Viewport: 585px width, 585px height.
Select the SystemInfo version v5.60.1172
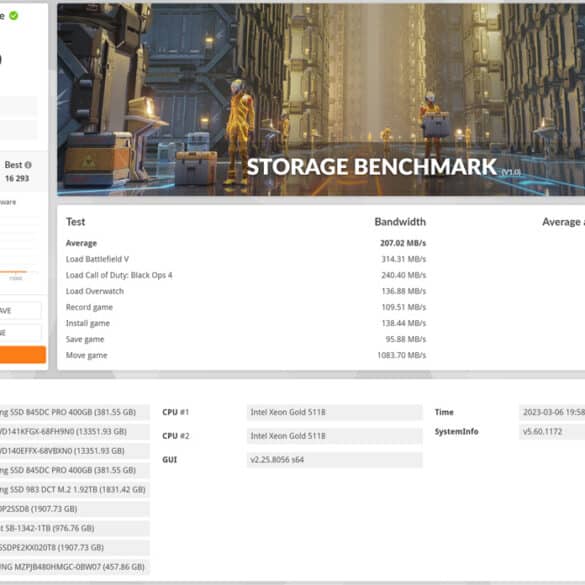(x=552, y=432)
